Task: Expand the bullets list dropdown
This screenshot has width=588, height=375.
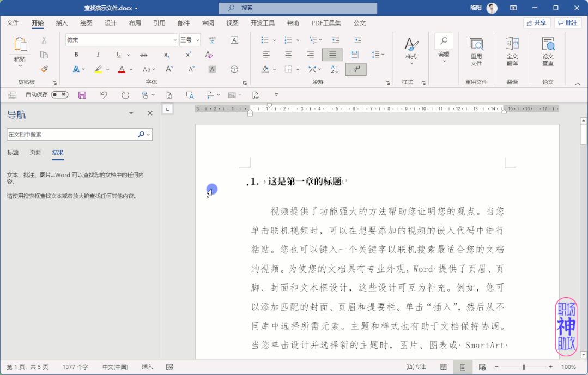Action: pyautogui.click(x=275, y=40)
